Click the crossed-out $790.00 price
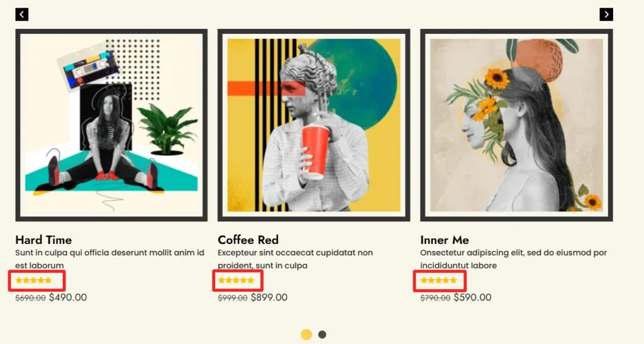The height and width of the screenshot is (344, 644). [x=435, y=298]
